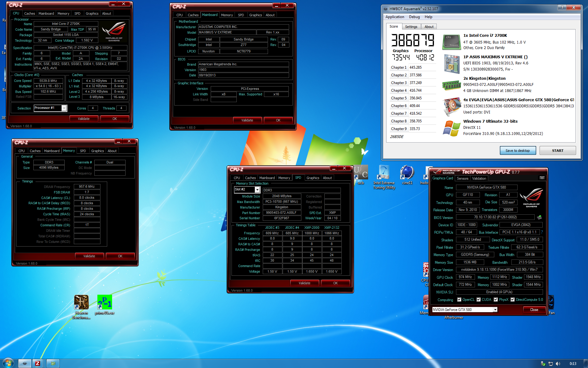This screenshot has height=368, width=588.
Task: Click the NVIDIA SLI Enabled (4 GPUs) field
Action: point(499,292)
